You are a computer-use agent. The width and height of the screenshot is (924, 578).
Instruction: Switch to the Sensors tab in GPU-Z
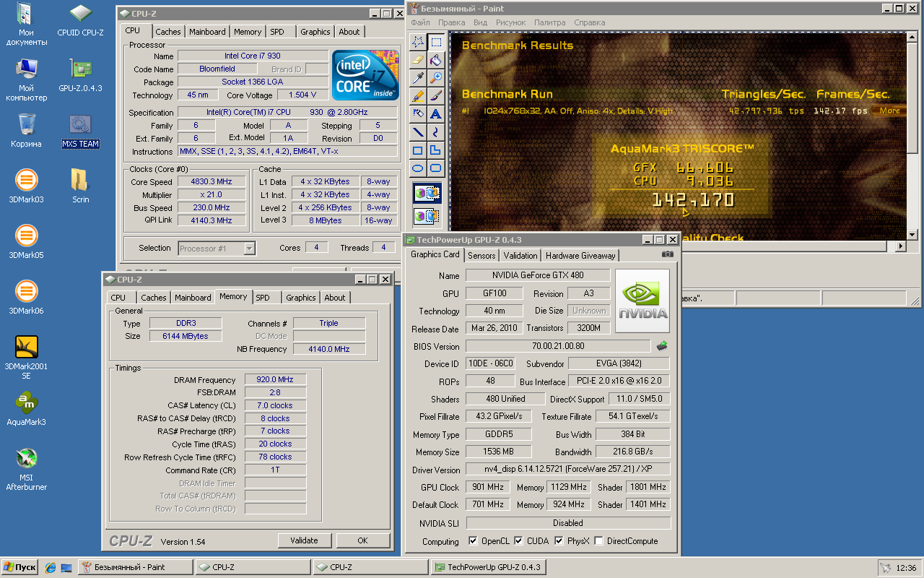pyautogui.click(x=481, y=255)
